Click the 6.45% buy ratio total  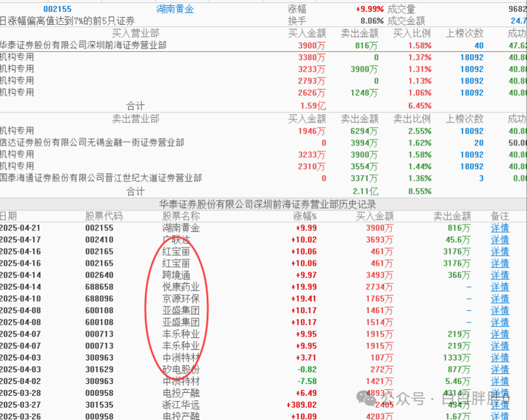420,106
